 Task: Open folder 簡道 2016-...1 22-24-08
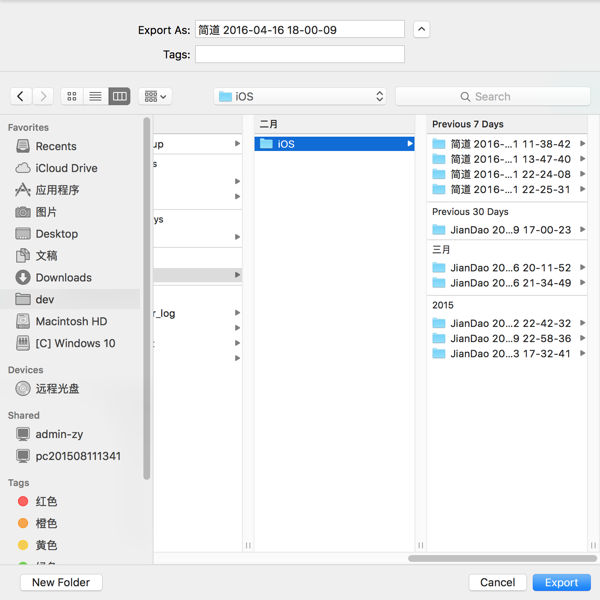click(x=507, y=174)
